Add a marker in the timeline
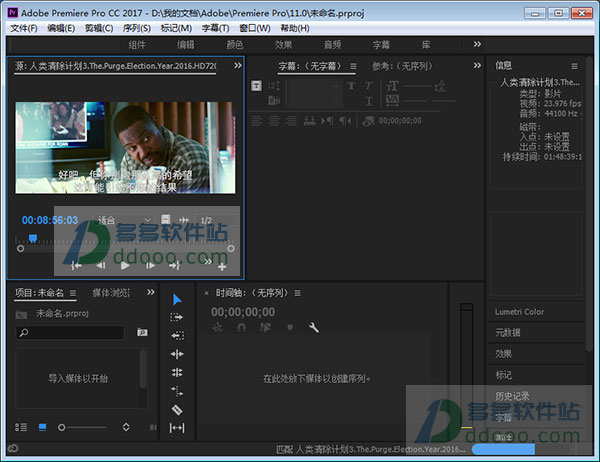The width and height of the screenshot is (600, 462). click(290, 328)
